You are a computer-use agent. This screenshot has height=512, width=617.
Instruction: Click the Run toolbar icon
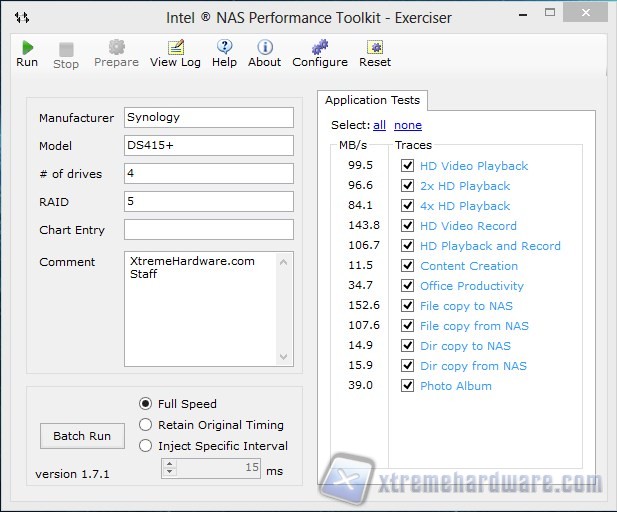click(x=27, y=48)
